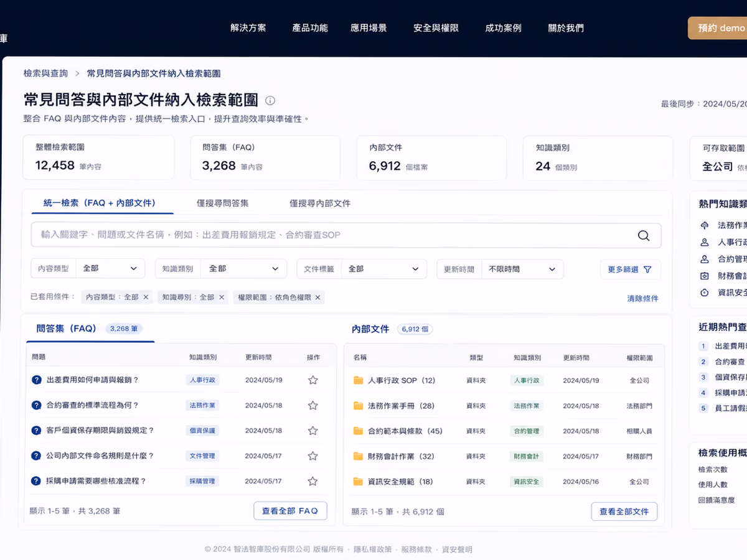Star the 出差費用如何申請與報銷 question
This screenshot has width=747, height=560.
[313, 380]
